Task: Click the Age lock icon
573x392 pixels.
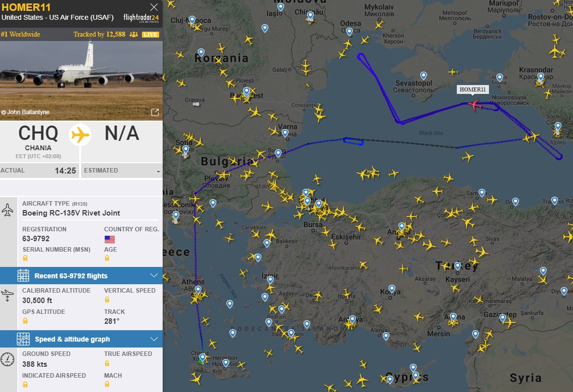Action: [x=107, y=258]
